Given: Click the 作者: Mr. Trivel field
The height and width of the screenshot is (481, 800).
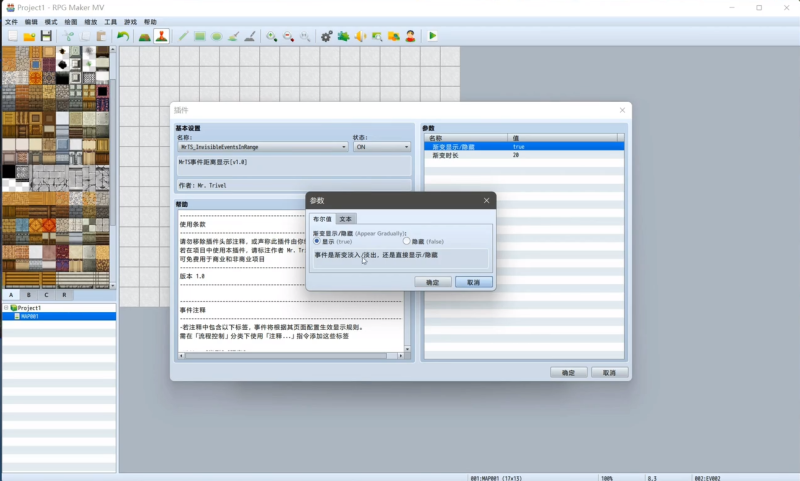Looking at the screenshot, I should pos(294,186).
